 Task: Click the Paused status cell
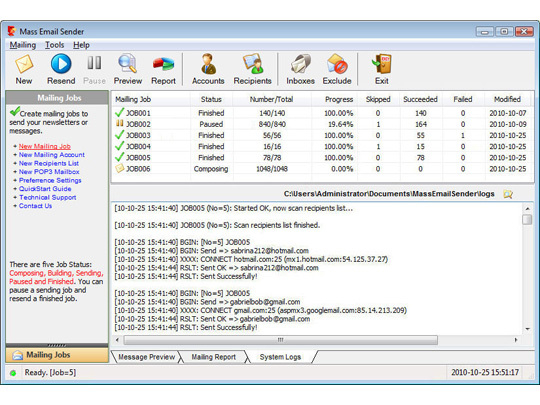point(211,124)
